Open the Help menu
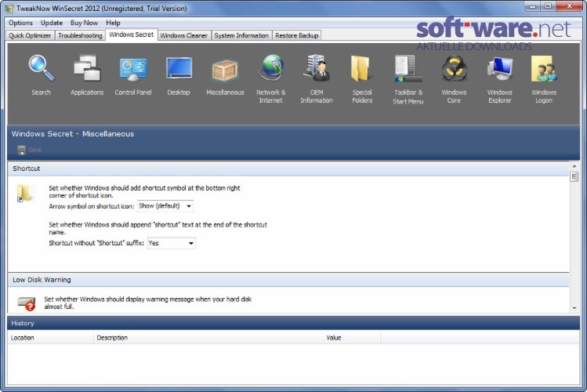Viewport: 587px width, 392px height. tap(113, 23)
